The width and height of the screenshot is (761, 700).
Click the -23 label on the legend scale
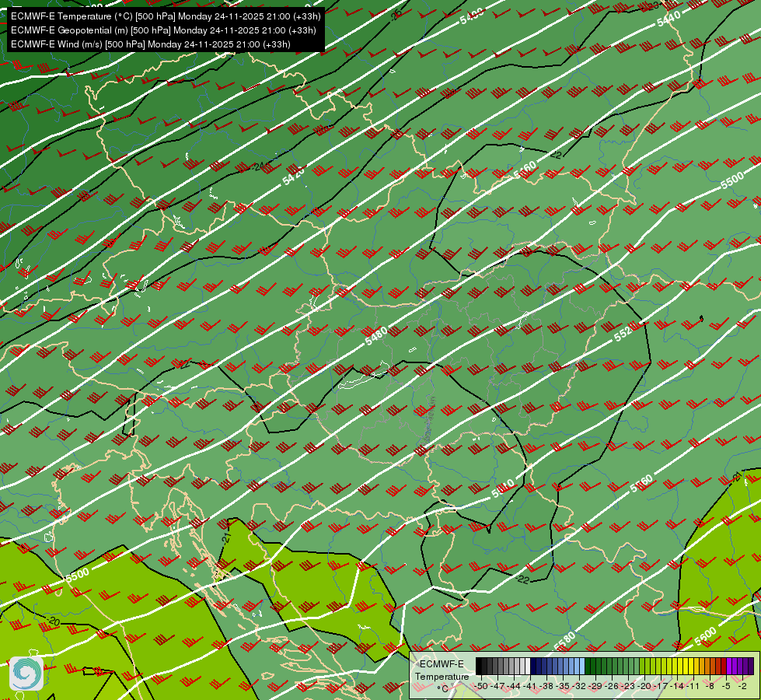click(628, 686)
